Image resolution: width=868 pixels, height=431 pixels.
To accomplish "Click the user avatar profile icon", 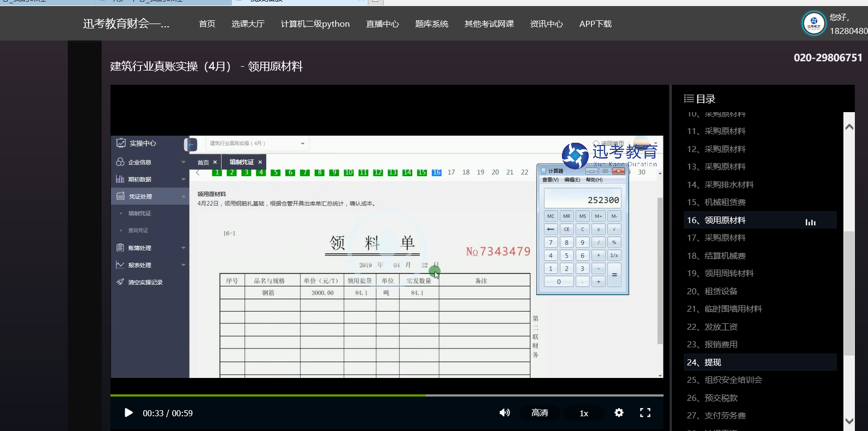I will click(813, 24).
